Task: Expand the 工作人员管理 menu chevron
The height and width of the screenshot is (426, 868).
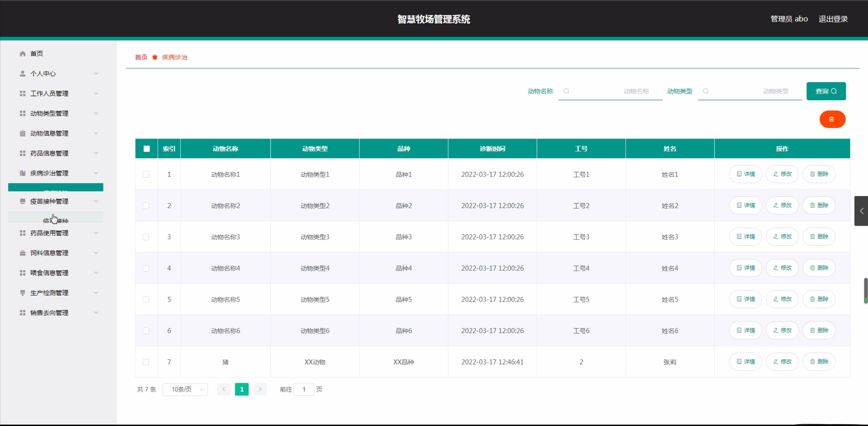Action: pyautogui.click(x=96, y=93)
